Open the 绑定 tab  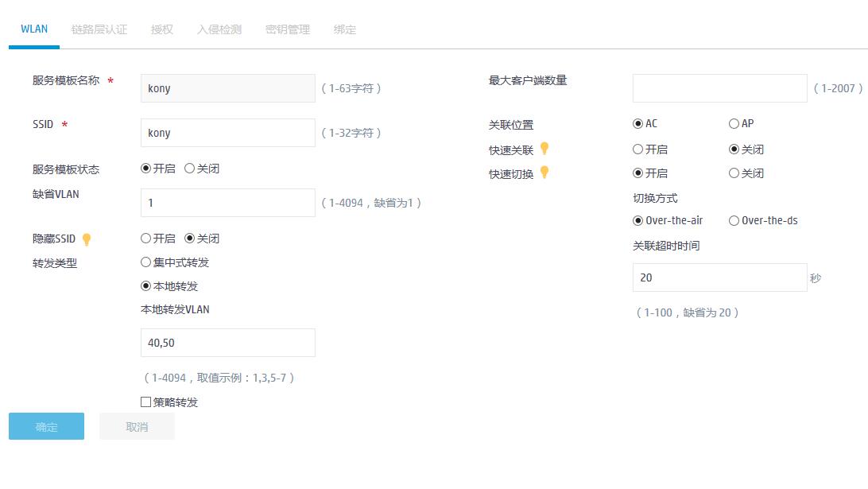(x=345, y=29)
